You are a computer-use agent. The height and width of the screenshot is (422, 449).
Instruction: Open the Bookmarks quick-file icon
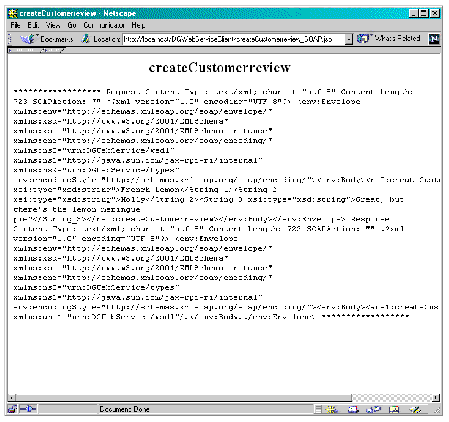click(28, 39)
